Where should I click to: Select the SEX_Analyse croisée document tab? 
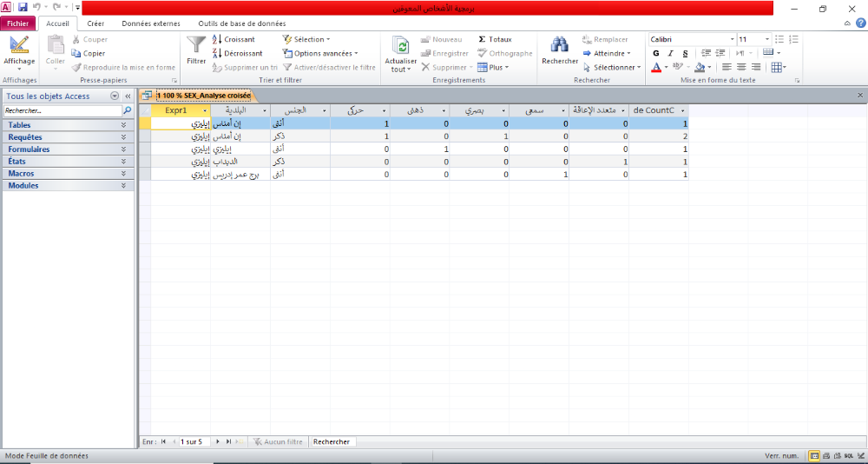(198, 96)
